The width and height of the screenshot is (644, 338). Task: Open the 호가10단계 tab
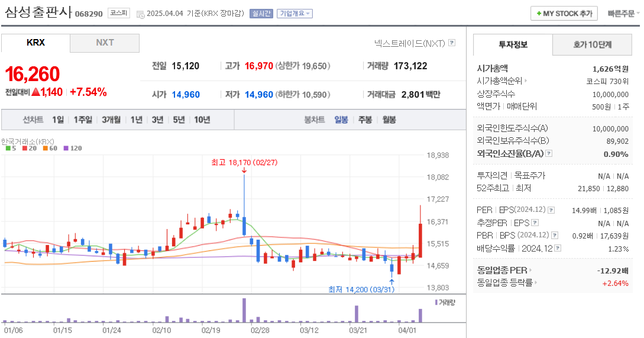[592, 44]
